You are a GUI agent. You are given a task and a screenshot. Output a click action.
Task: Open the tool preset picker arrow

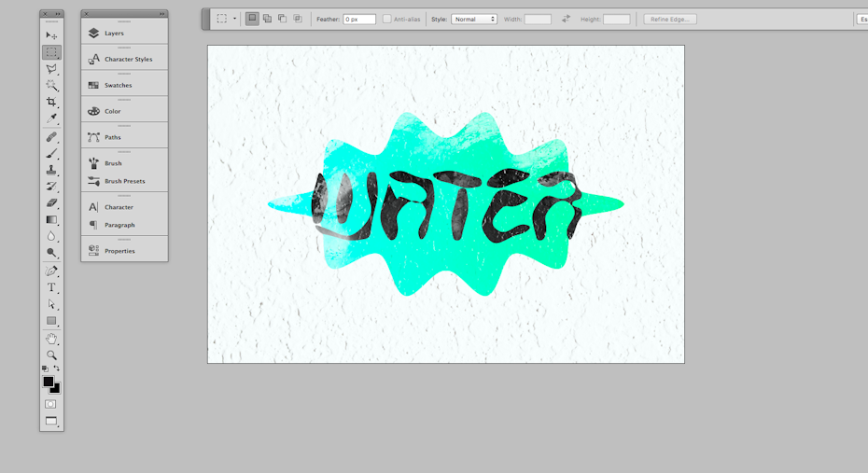pos(235,19)
